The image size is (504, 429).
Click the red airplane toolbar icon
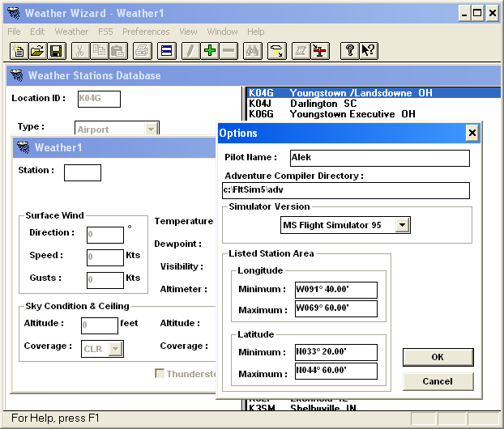(x=320, y=51)
